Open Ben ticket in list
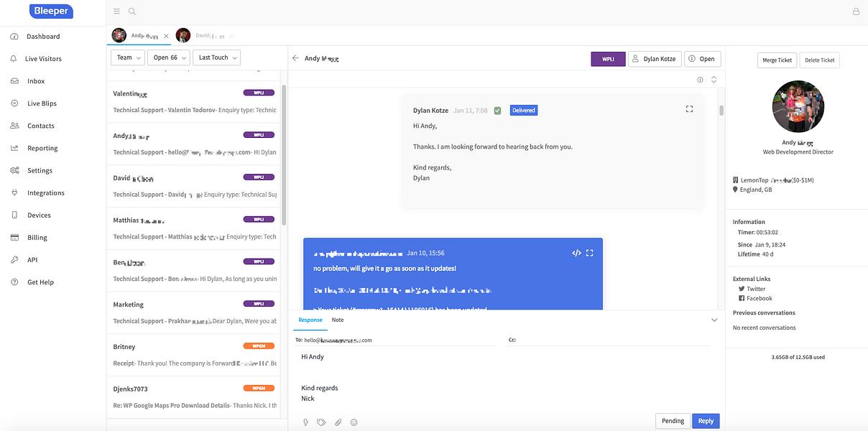This screenshot has height=431, width=868. pyautogui.click(x=194, y=270)
